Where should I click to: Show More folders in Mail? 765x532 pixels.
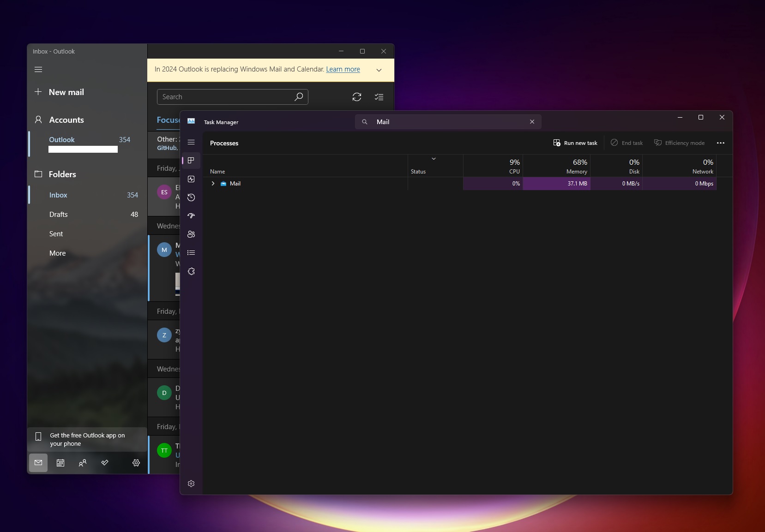tap(87, 253)
